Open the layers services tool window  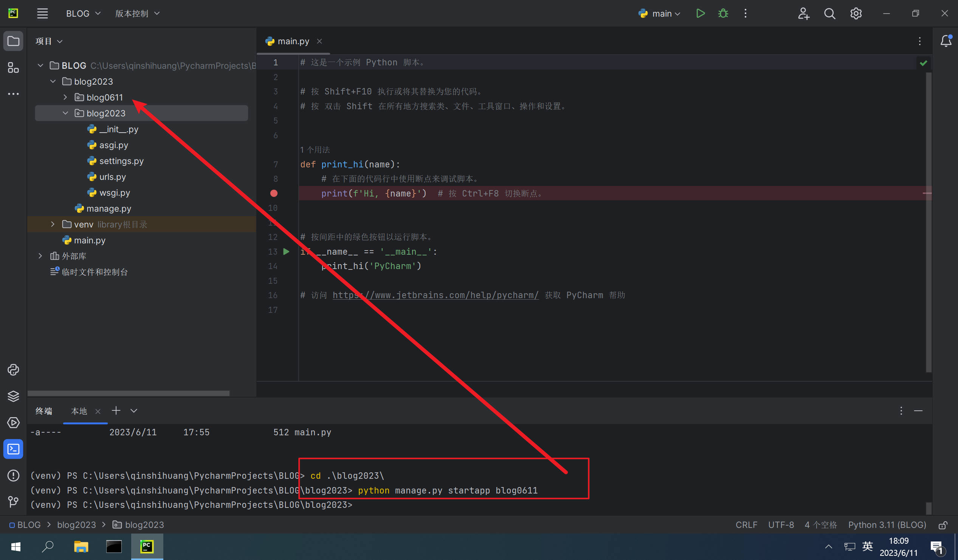click(13, 396)
